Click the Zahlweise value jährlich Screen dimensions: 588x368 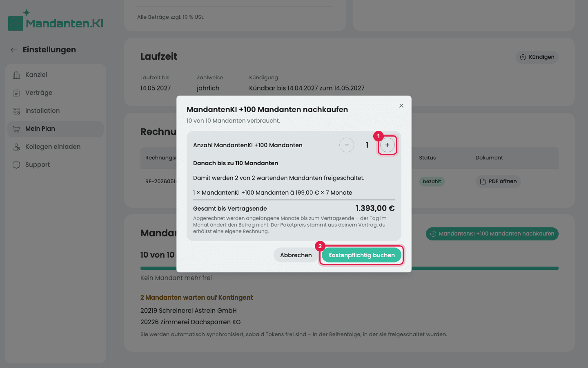(x=208, y=88)
